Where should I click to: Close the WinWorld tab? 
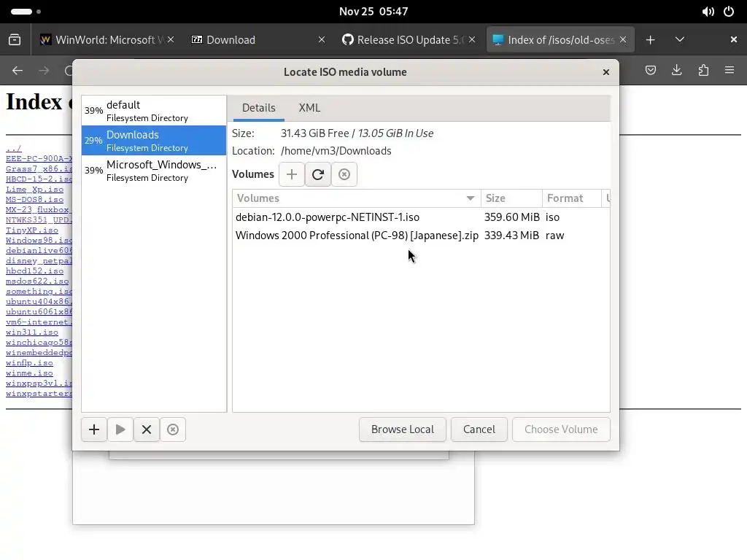point(171,39)
